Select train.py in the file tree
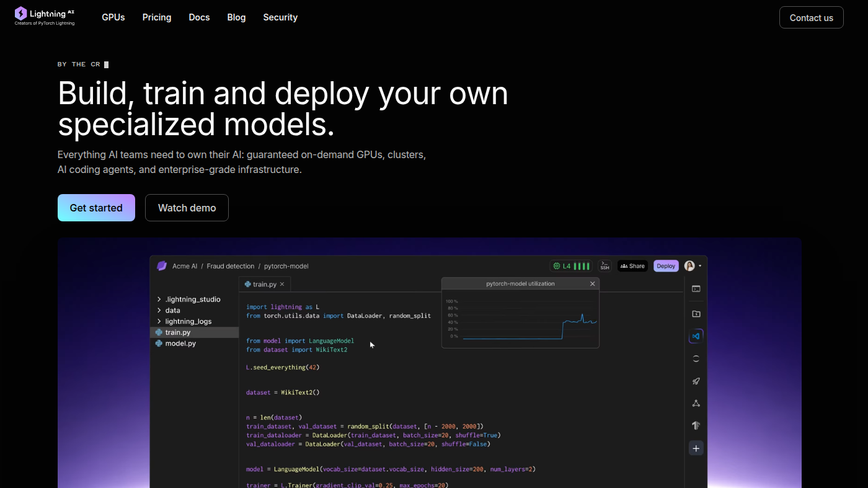This screenshot has height=488, width=868. pyautogui.click(x=194, y=332)
